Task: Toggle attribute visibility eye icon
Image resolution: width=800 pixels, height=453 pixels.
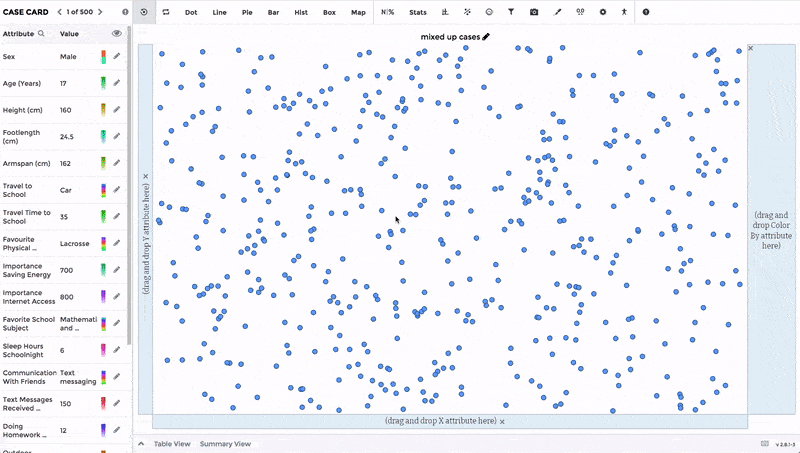Action: [117, 34]
